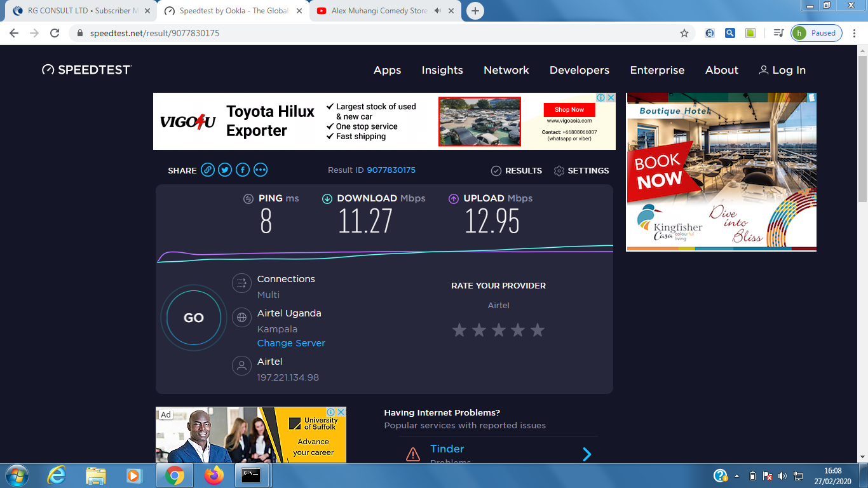Click the Settings gear icon
The image size is (868, 488).
coord(559,171)
